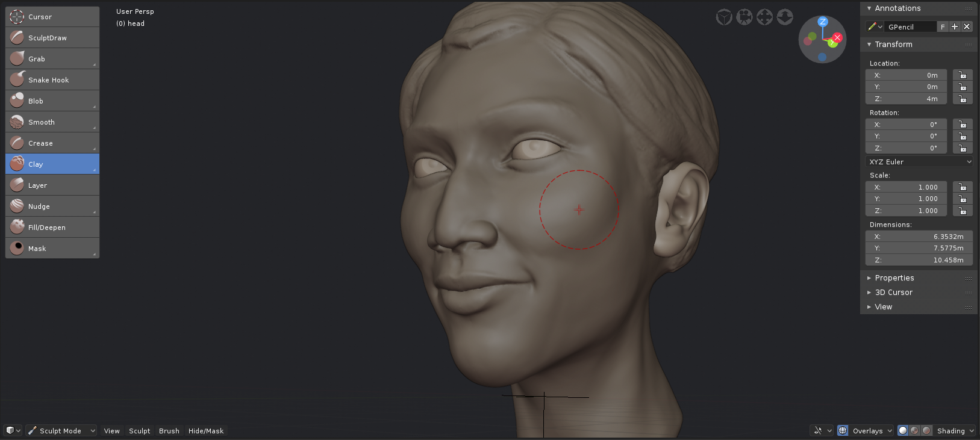Open the Hide/Mask menu
Screen dimensions: 980x440
206,431
